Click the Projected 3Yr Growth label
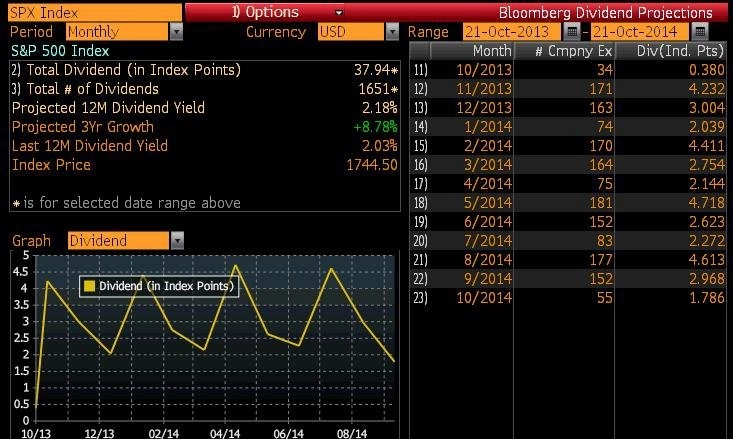 tap(83, 127)
